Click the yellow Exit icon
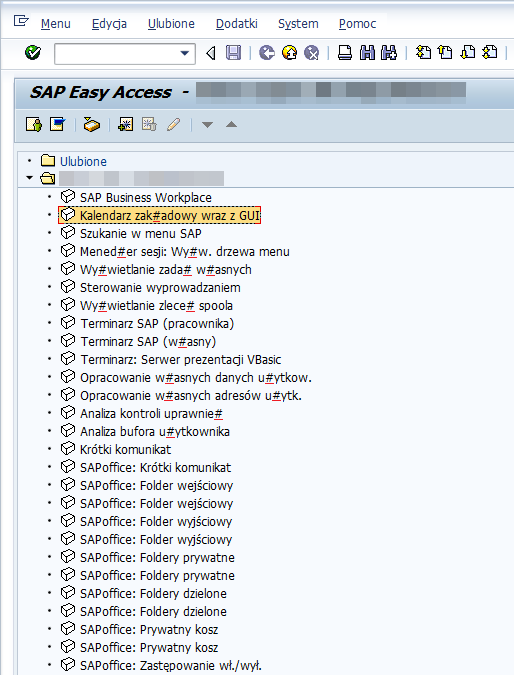This screenshot has height=675, width=514. tap(289, 53)
